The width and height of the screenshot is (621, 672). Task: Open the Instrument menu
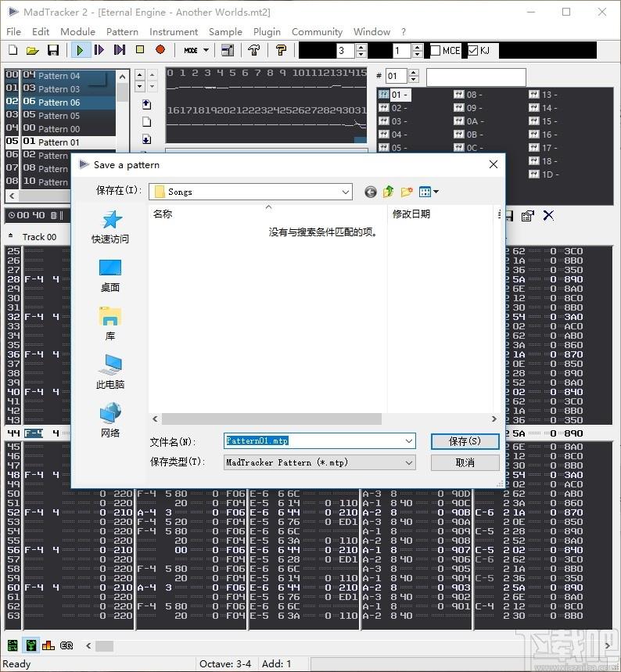(174, 32)
